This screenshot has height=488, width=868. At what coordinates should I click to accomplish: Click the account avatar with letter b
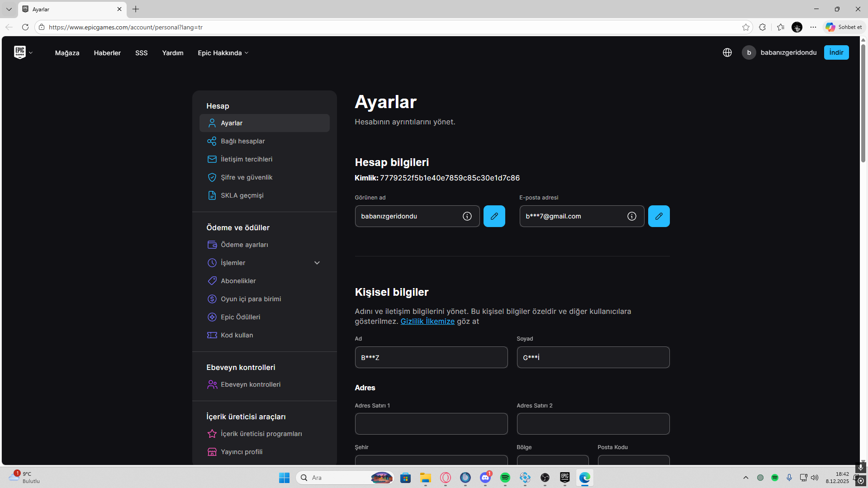pos(749,52)
